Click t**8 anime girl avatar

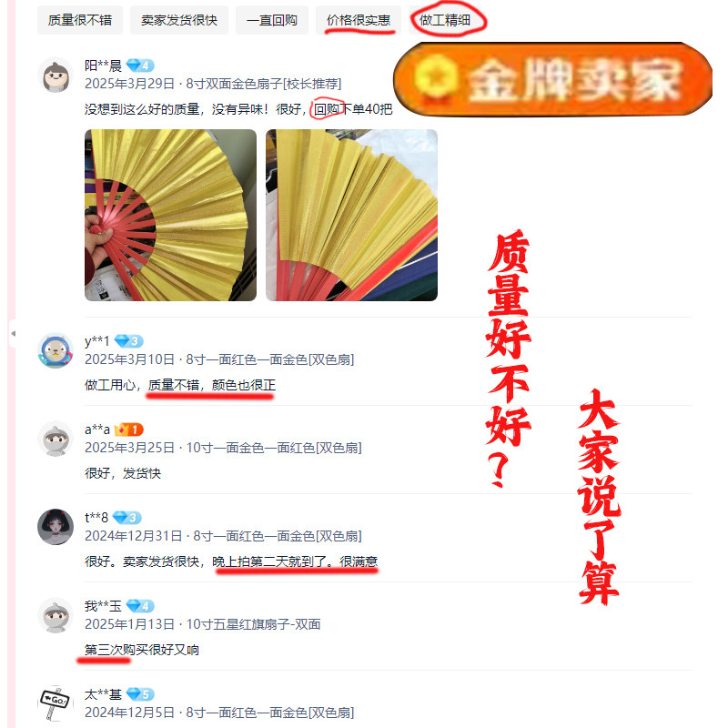(56, 527)
